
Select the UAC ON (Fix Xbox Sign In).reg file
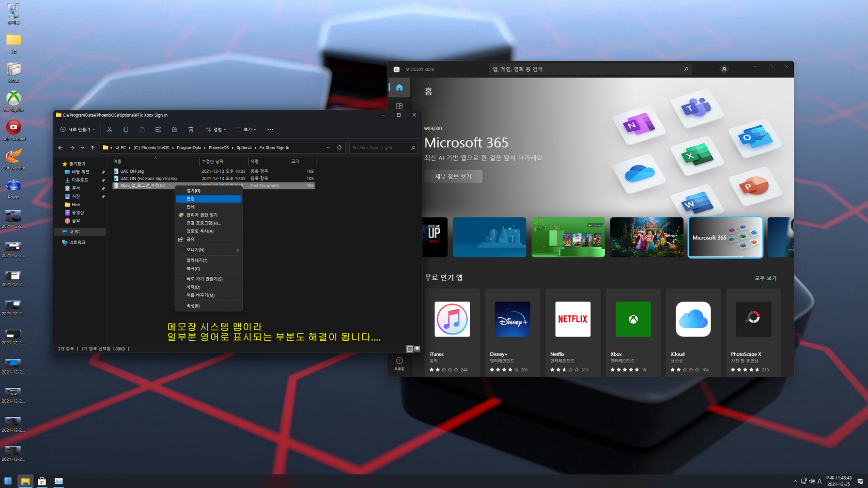click(214, 179)
